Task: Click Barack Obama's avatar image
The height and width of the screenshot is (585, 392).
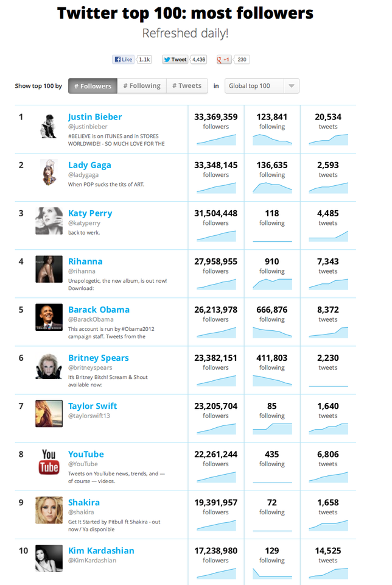Action: click(x=49, y=317)
